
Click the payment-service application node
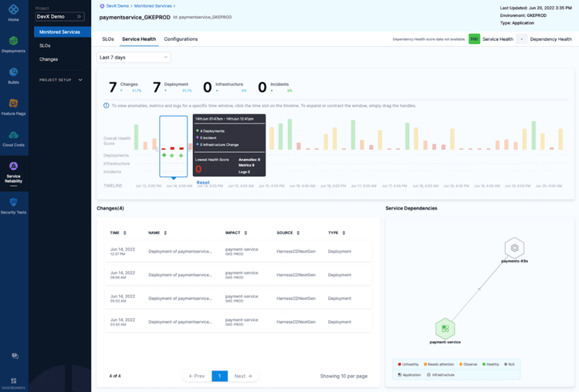pos(445,329)
